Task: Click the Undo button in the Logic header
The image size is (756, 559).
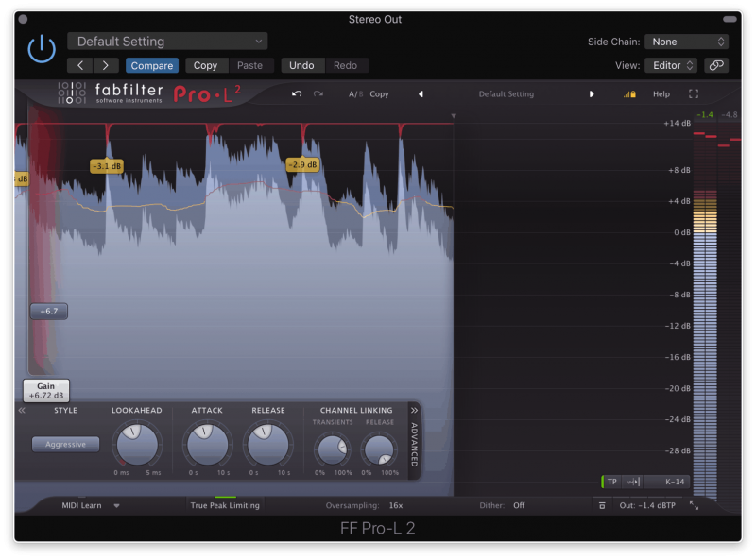Action: coord(301,65)
